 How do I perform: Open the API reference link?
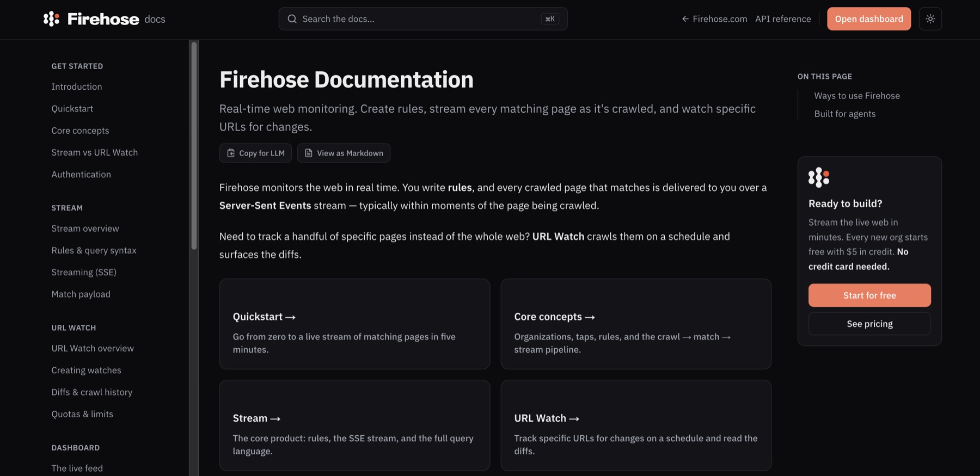(x=783, y=19)
